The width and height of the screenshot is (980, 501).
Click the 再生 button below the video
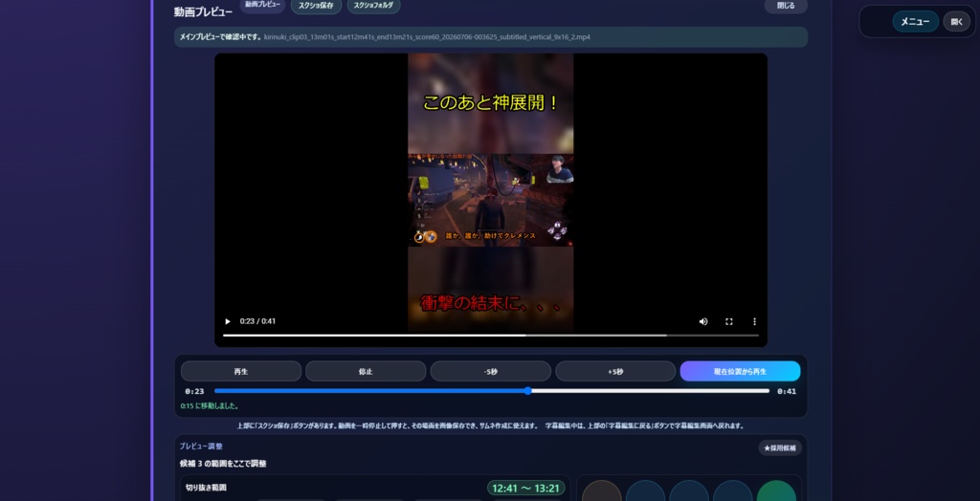coord(240,371)
